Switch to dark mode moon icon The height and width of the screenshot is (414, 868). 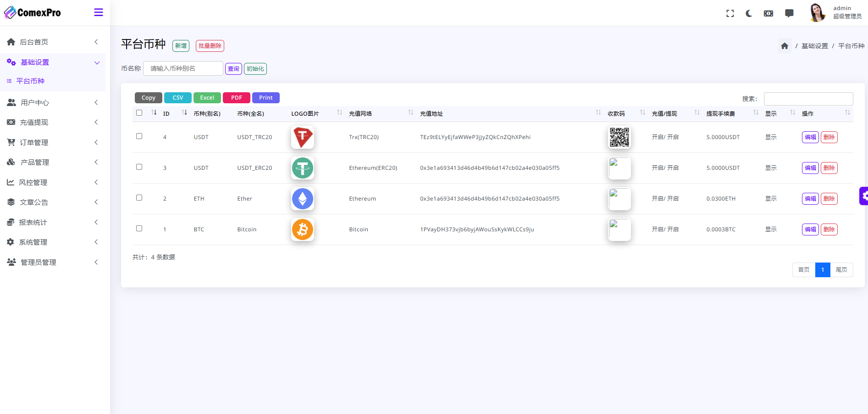(x=749, y=14)
